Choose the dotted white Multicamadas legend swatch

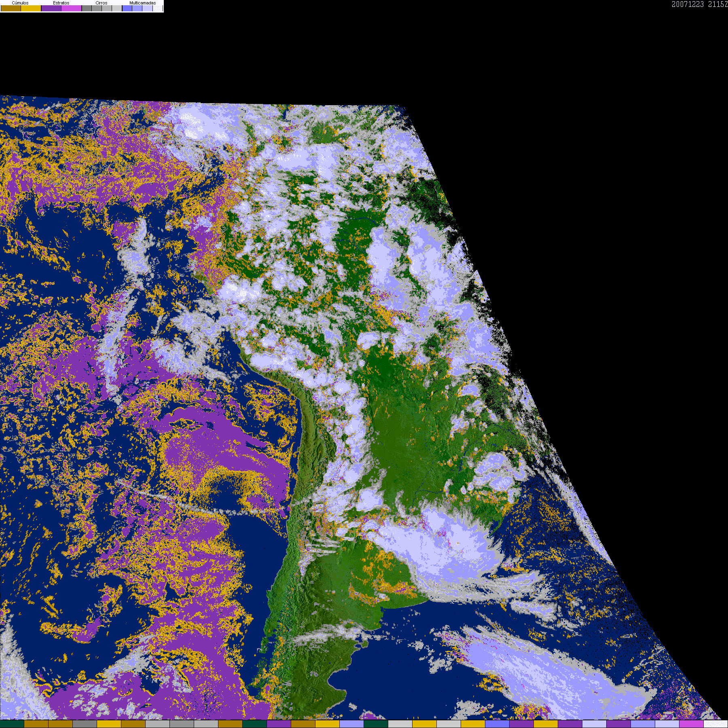click(158, 8)
